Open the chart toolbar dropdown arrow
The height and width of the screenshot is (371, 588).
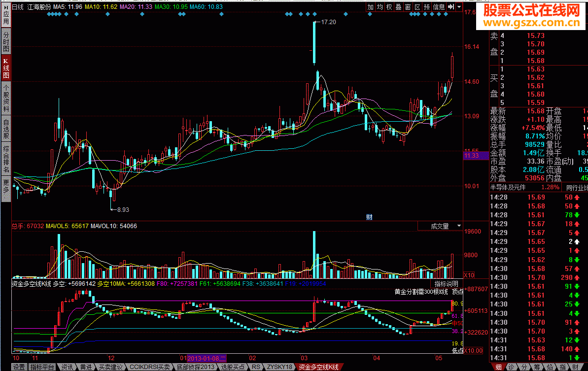tap(459, 7)
